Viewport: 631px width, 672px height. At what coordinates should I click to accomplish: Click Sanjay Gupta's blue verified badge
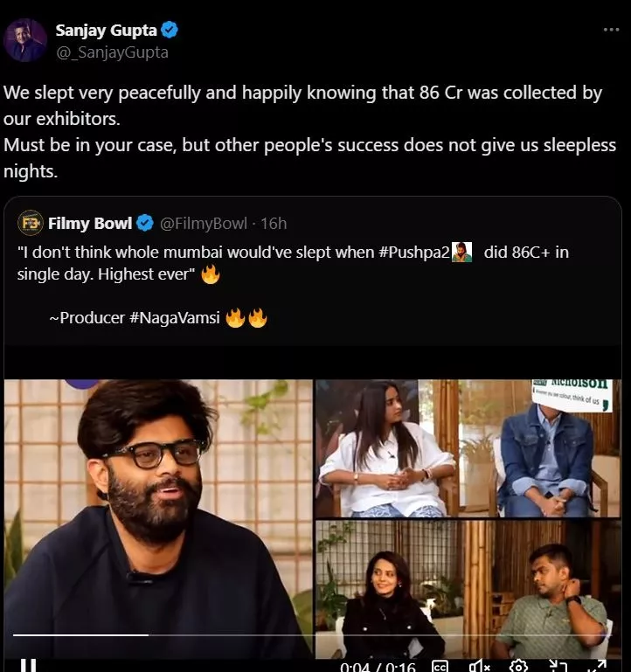tap(170, 31)
